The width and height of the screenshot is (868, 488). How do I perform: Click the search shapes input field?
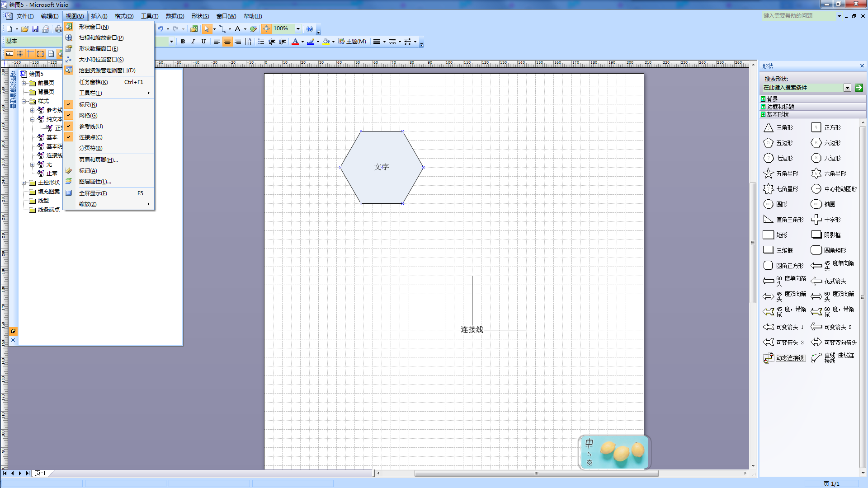pos(802,88)
